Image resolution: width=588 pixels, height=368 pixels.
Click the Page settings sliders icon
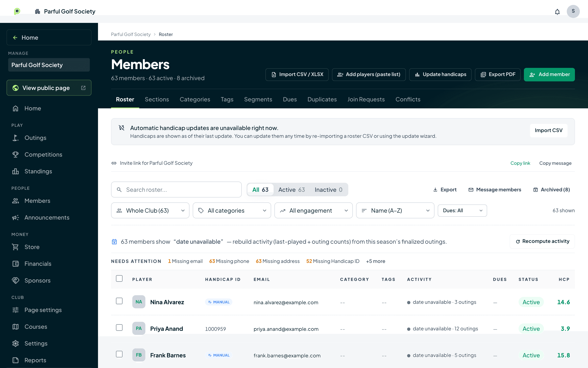16,310
